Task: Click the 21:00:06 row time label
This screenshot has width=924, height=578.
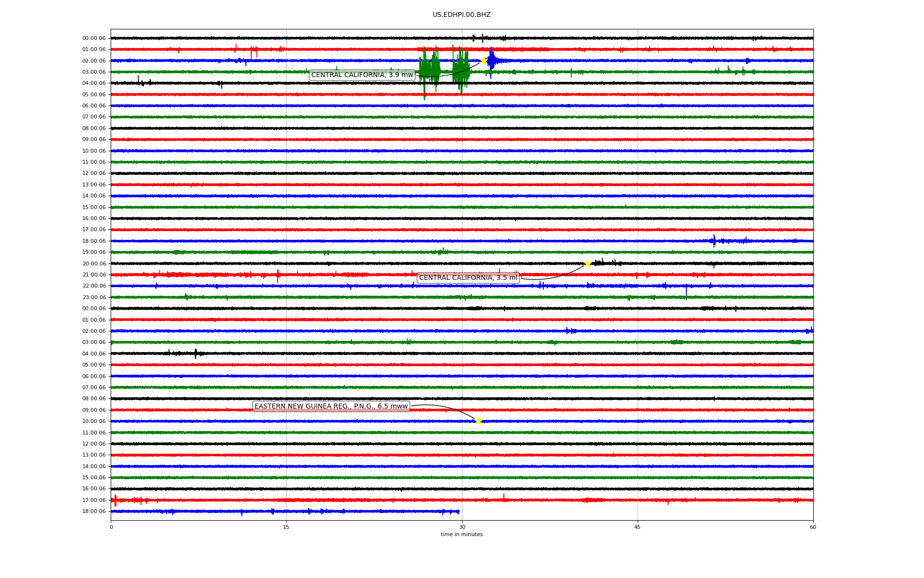Action: [x=94, y=275]
